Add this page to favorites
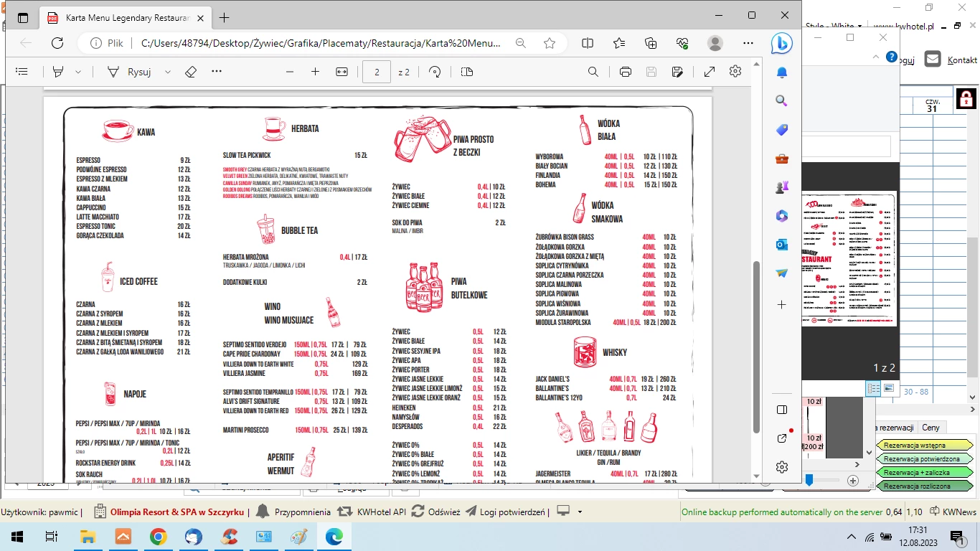This screenshot has width=980, height=551. click(550, 43)
